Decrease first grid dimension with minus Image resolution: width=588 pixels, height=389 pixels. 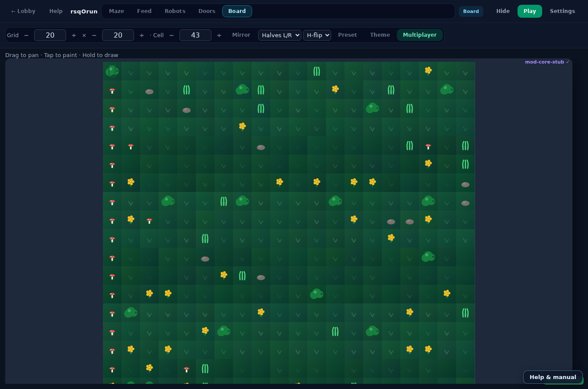click(x=26, y=35)
